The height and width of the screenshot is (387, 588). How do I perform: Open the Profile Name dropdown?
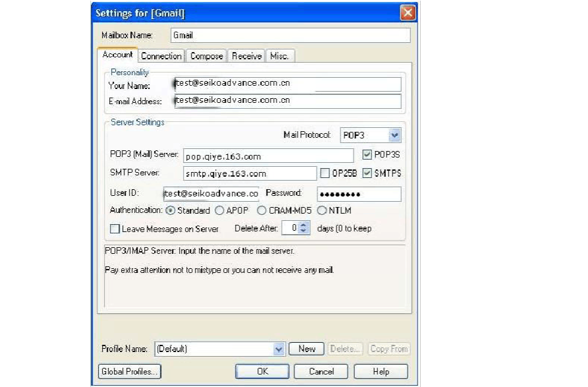278,349
